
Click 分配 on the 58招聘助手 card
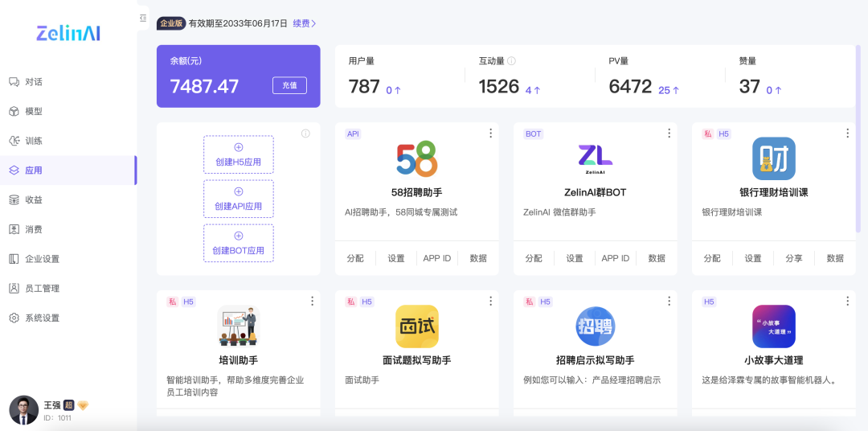[355, 258]
